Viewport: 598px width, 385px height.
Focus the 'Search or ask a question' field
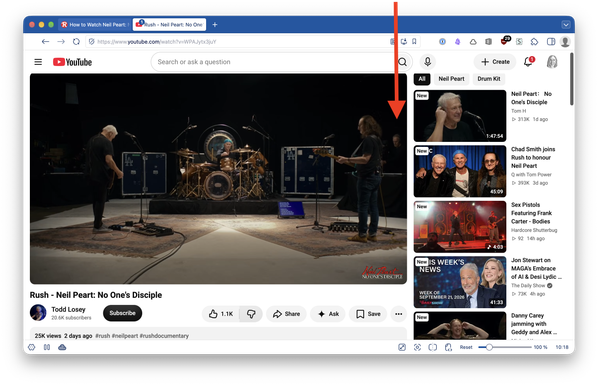click(x=273, y=62)
